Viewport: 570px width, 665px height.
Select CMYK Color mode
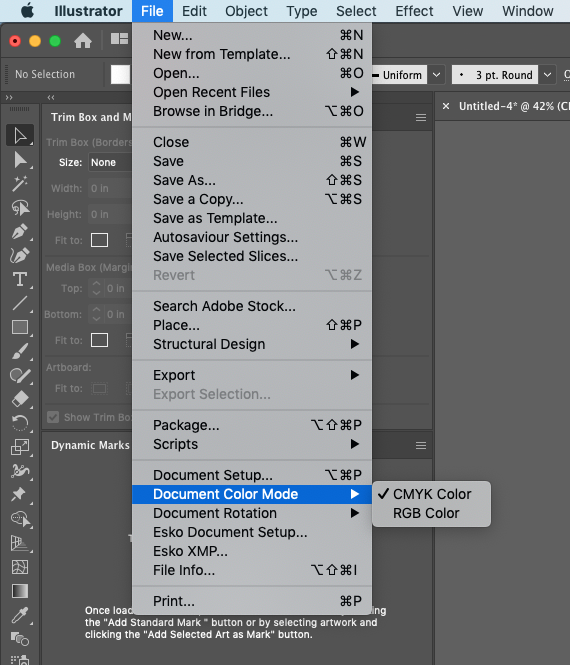431,494
